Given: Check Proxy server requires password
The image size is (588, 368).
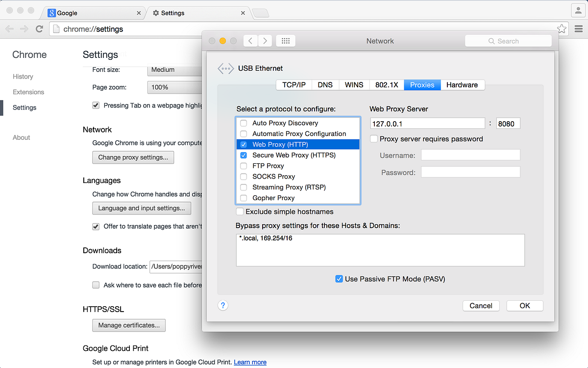Looking at the screenshot, I should [374, 139].
